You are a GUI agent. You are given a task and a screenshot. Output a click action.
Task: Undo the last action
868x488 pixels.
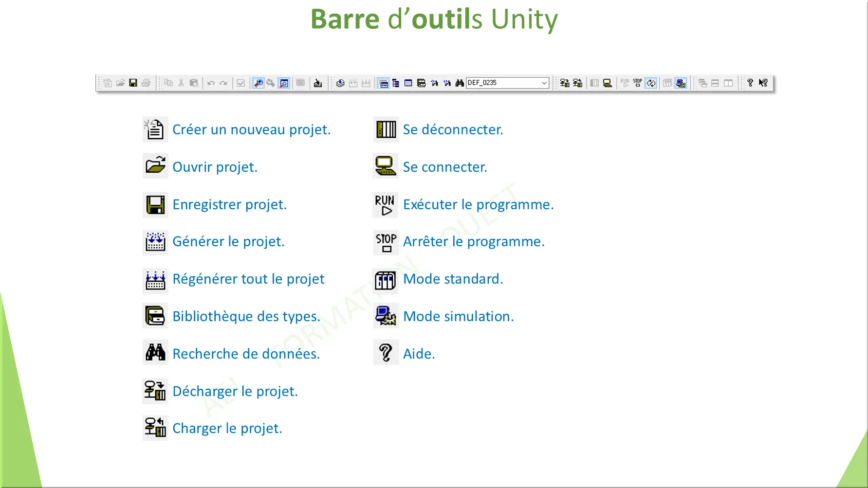(211, 83)
